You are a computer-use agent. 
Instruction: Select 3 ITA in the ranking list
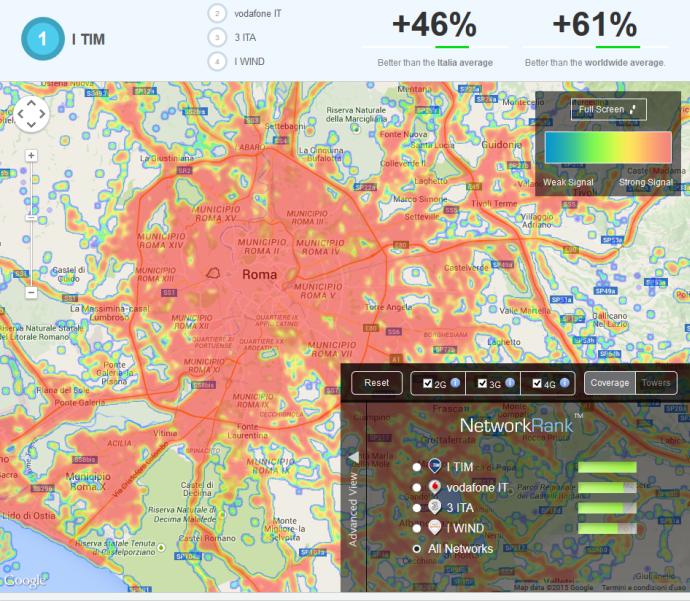(x=245, y=38)
